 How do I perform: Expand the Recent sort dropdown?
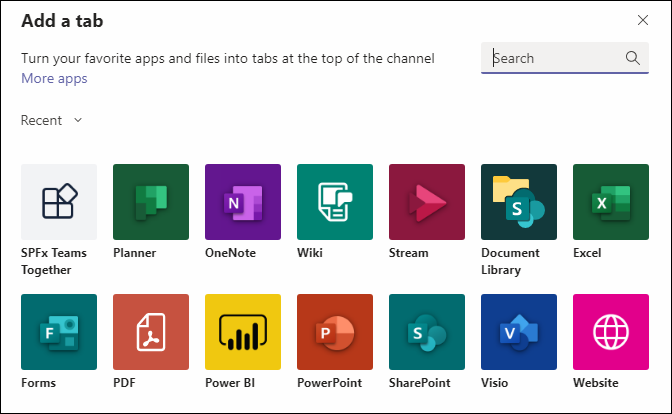point(51,120)
